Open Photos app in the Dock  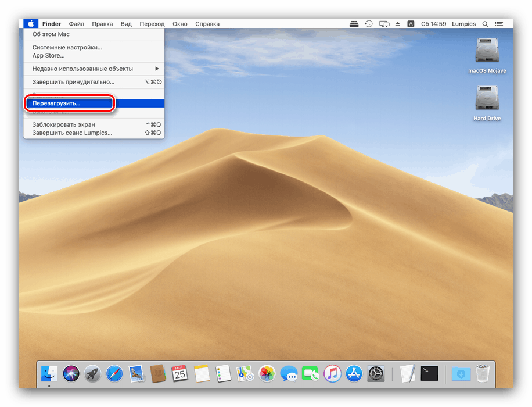(267, 374)
